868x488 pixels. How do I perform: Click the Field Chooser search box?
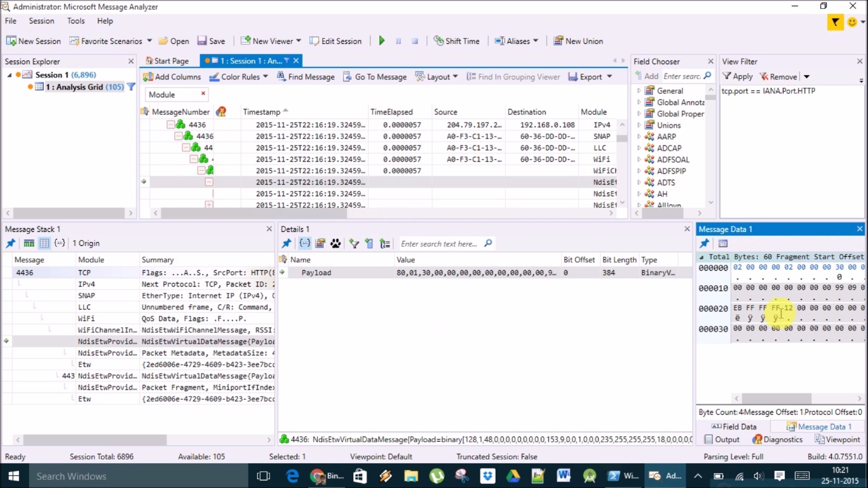click(682, 76)
